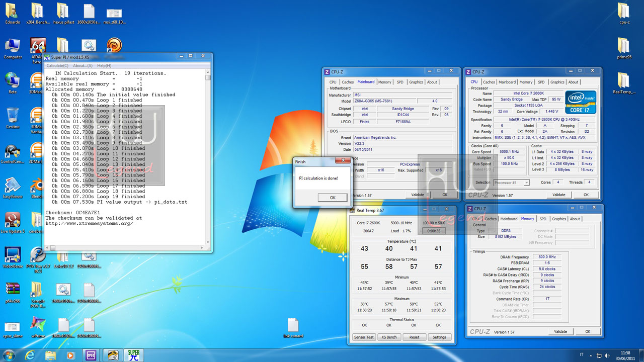Image resolution: width=644 pixels, height=362 pixels.
Task: Switch to Memory tab in CPU-Z Mainboard window
Action: point(384,82)
